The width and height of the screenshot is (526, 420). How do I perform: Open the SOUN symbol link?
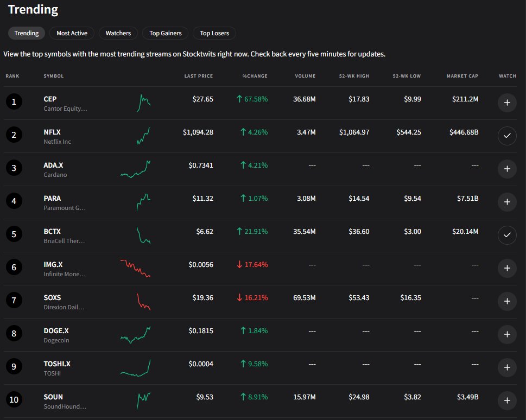(x=53, y=397)
